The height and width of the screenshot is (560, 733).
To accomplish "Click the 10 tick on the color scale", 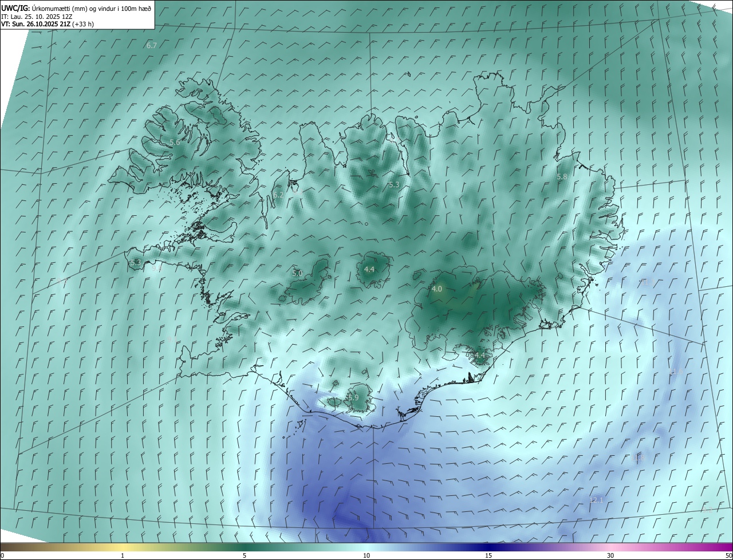I will coord(366,555).
